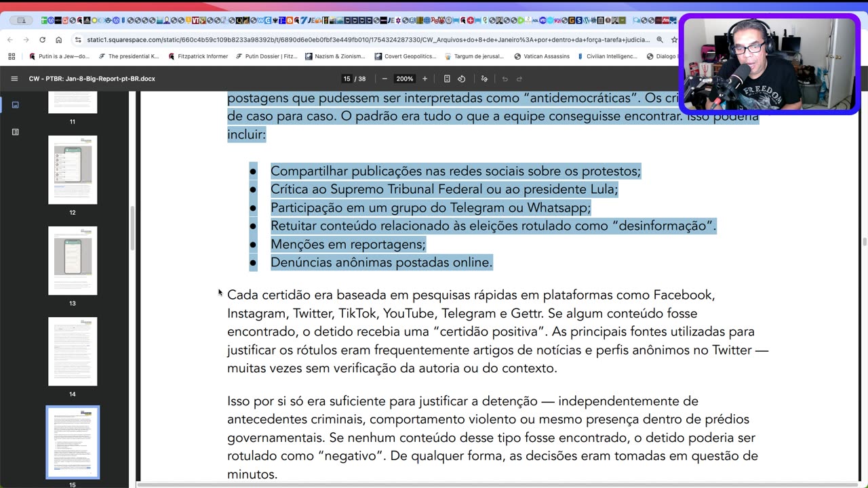Go back in browser history
This screenshot has width=868, height=488.
pyautogui.click(x=11, y=39)
